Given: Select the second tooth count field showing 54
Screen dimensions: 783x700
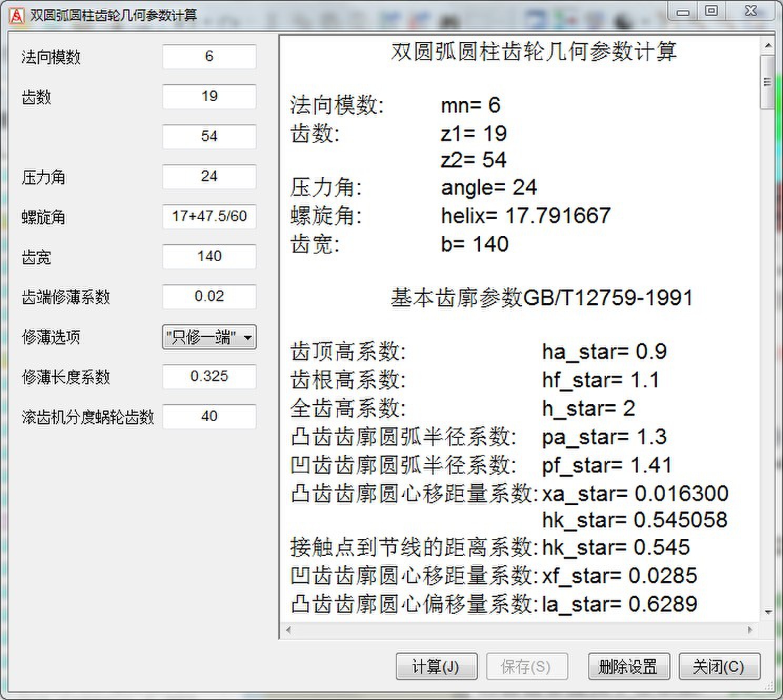Looking at the screenshot, I should coord(209,136).
